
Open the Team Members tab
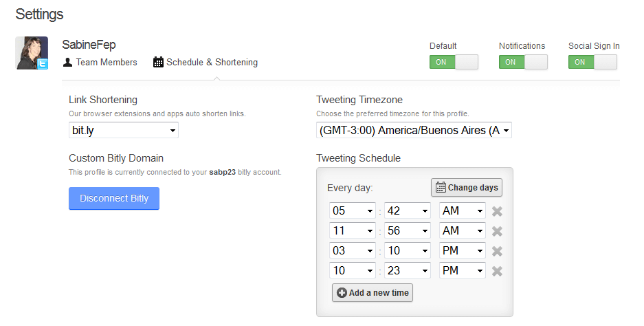point(100,62)
